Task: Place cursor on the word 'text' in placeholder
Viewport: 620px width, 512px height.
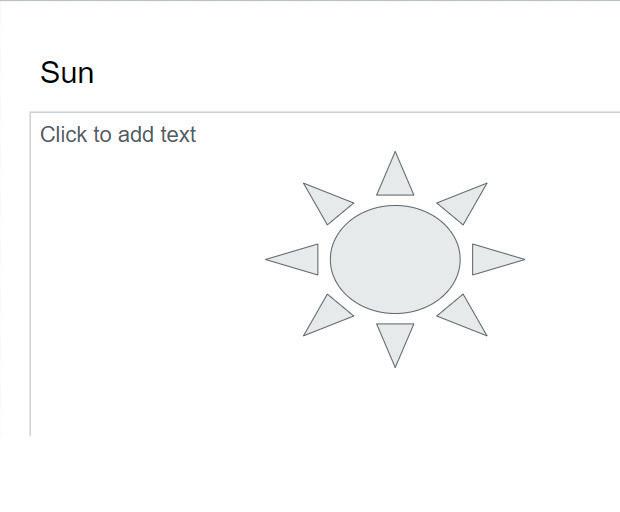Action: [x=178, y=134]
